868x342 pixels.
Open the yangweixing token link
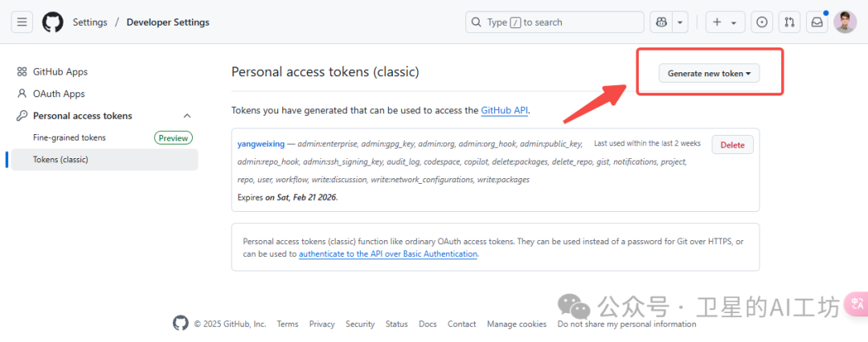coord(261,145)
